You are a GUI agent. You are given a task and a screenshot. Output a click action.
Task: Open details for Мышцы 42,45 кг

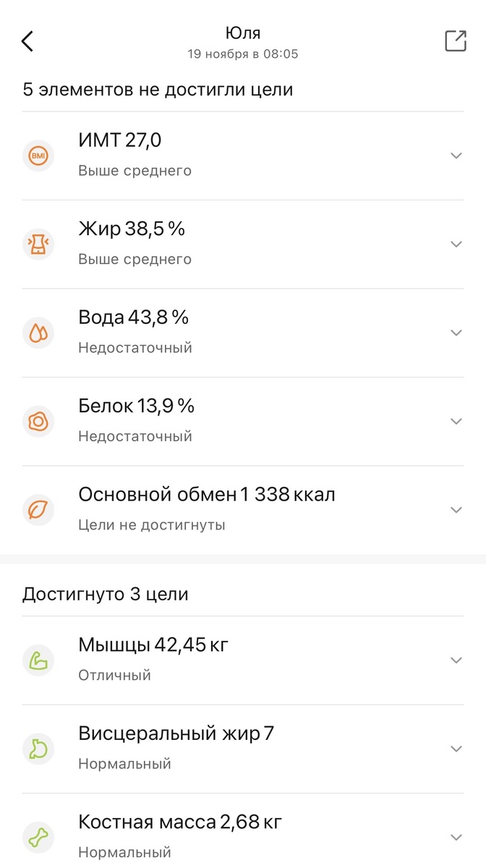[x=456, y=660]
